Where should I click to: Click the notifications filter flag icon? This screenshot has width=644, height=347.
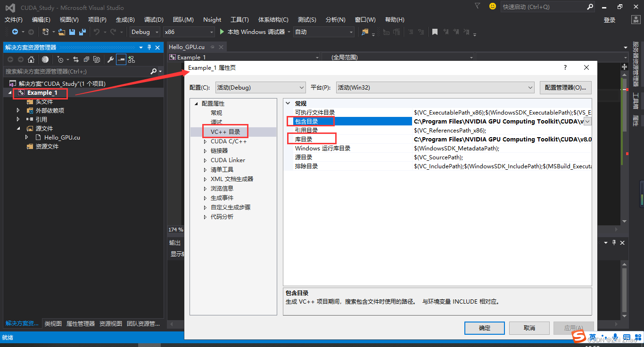478,6
